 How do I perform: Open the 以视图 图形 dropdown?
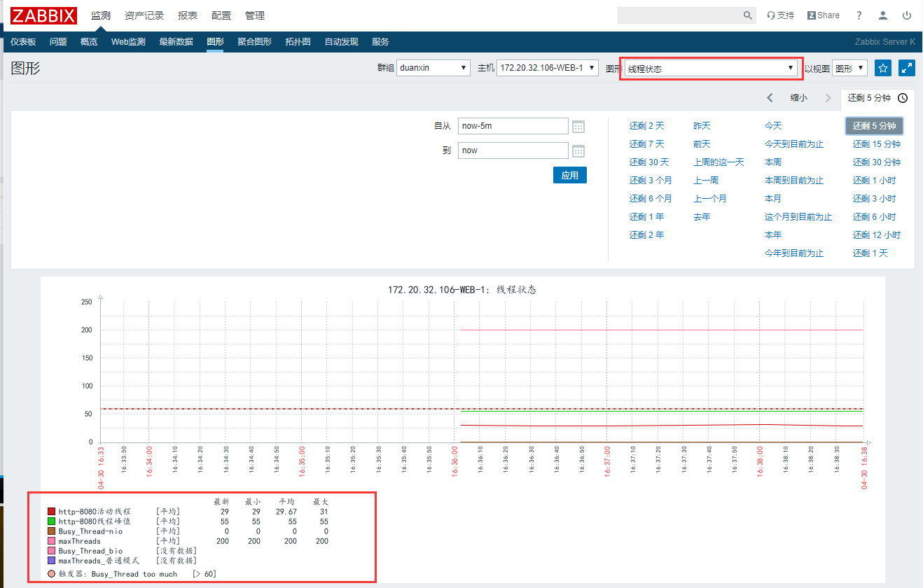coord(850,68)
